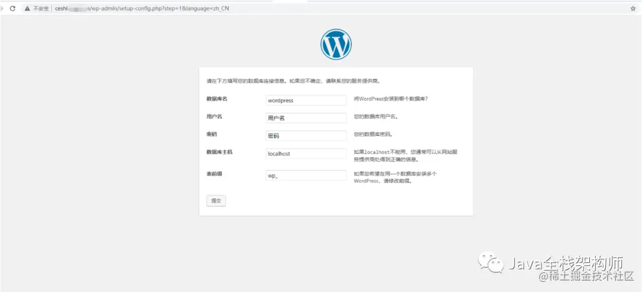
Task: Focus the database name field containing wordpress
Action: [306, 100]
